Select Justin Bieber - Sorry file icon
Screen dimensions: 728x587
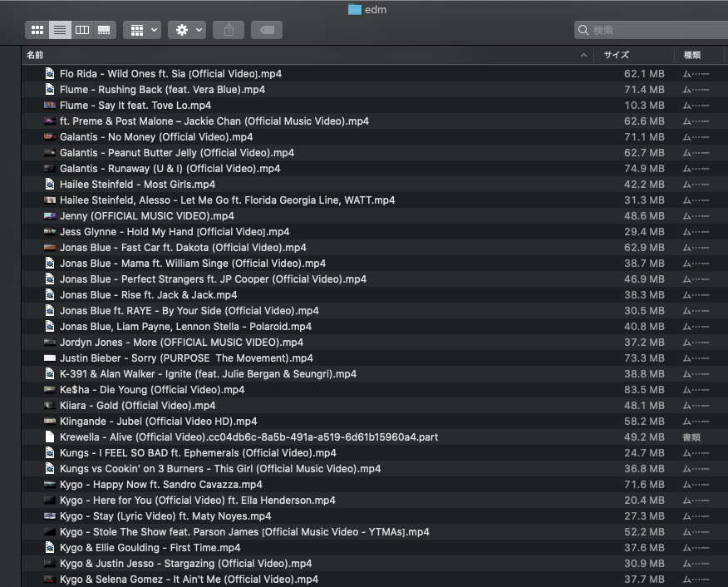50,358
